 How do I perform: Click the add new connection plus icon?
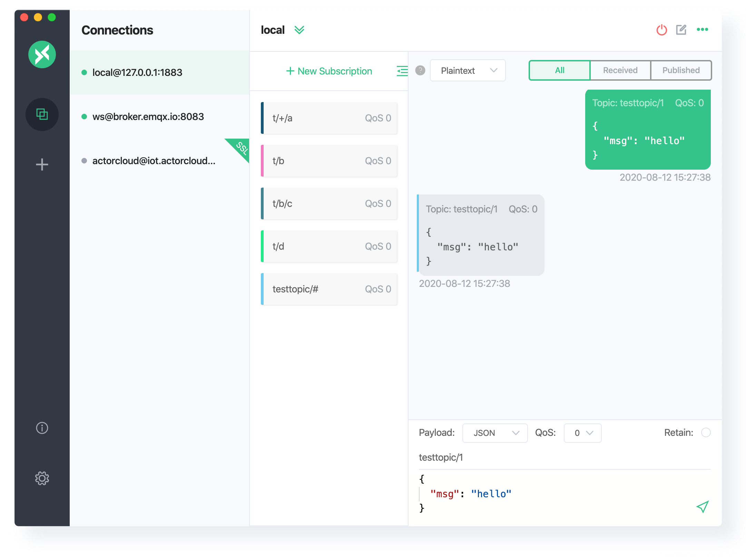pos(42,163)
